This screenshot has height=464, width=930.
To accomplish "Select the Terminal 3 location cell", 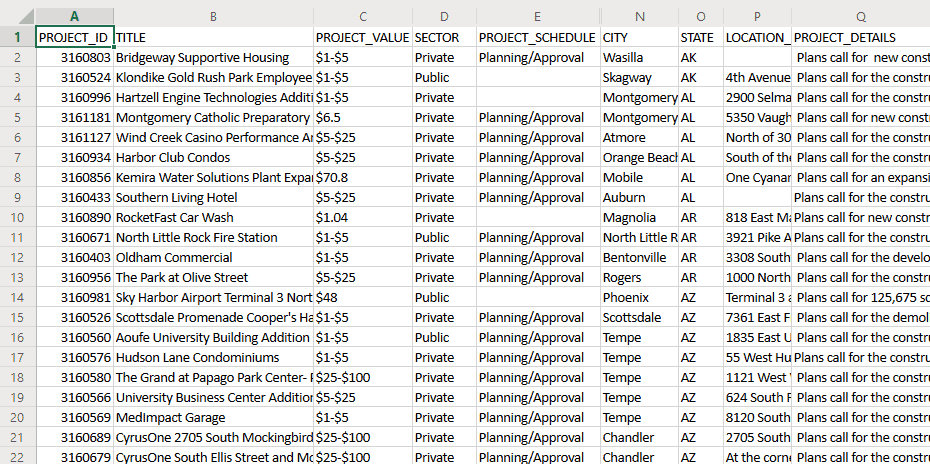I will [x=757, y=297].
